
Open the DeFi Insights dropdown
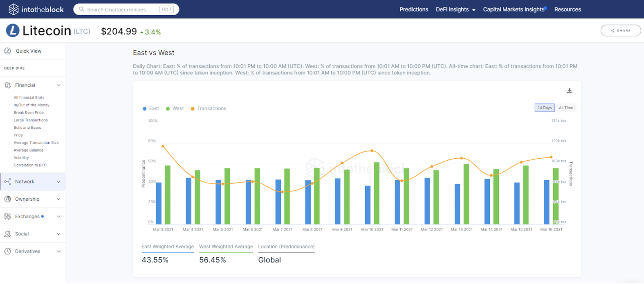456,10
